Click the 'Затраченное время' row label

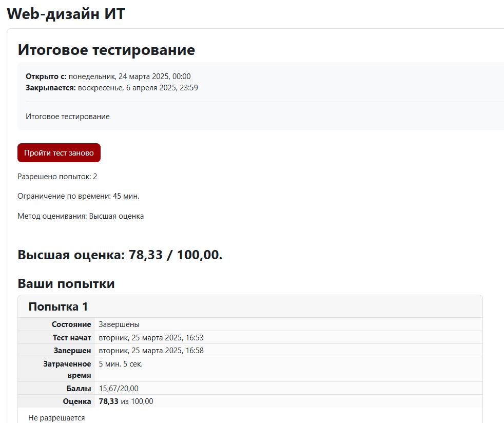click(67, 369)
